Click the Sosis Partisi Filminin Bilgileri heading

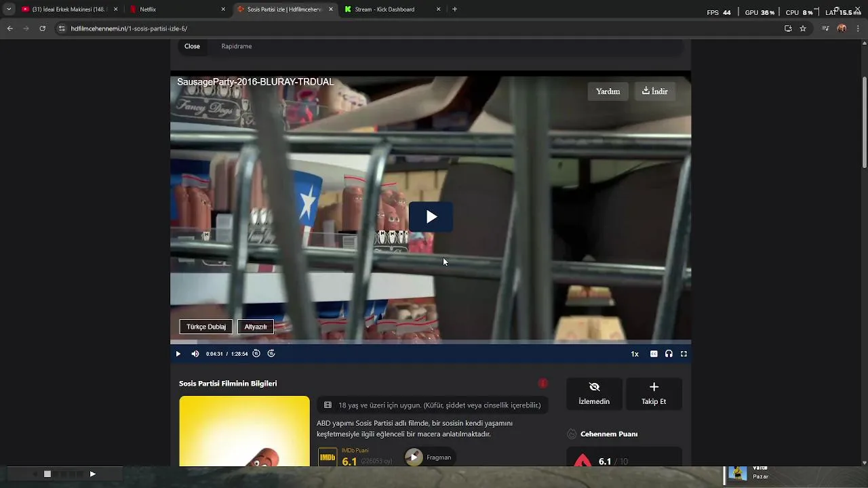(228, 384)
